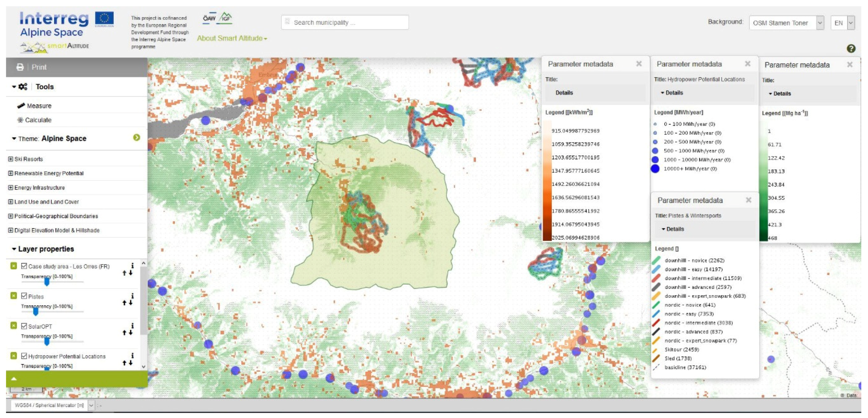This screenshot has height=418, width=868.
Task: Toggle the SolarOPT layer checkbox
Action: pyautogui.click(x=24, y=326)
